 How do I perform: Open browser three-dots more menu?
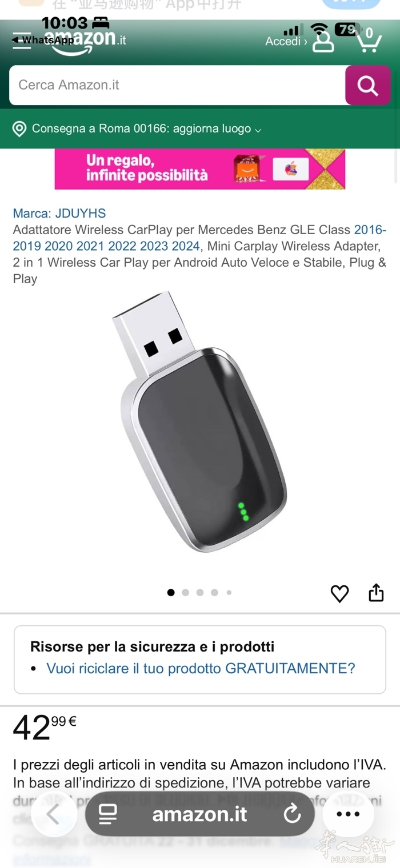click(348, 814)
